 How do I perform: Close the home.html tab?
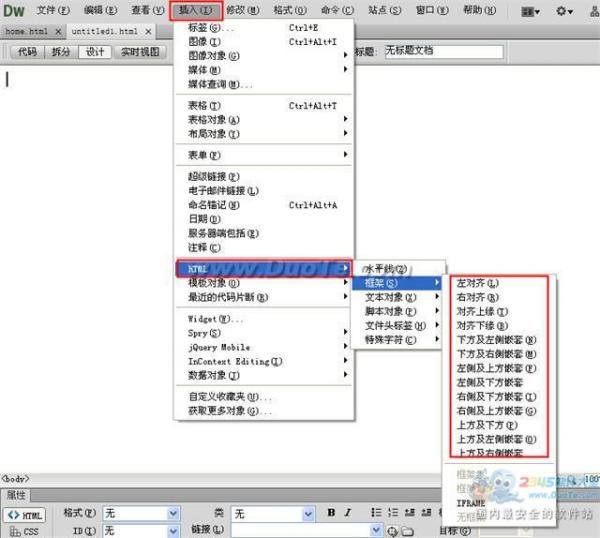[x=58, y=31]
